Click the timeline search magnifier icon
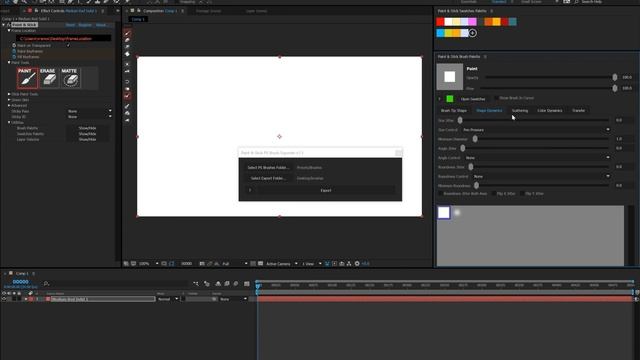640x360 pixels. (x=46, y=283)
